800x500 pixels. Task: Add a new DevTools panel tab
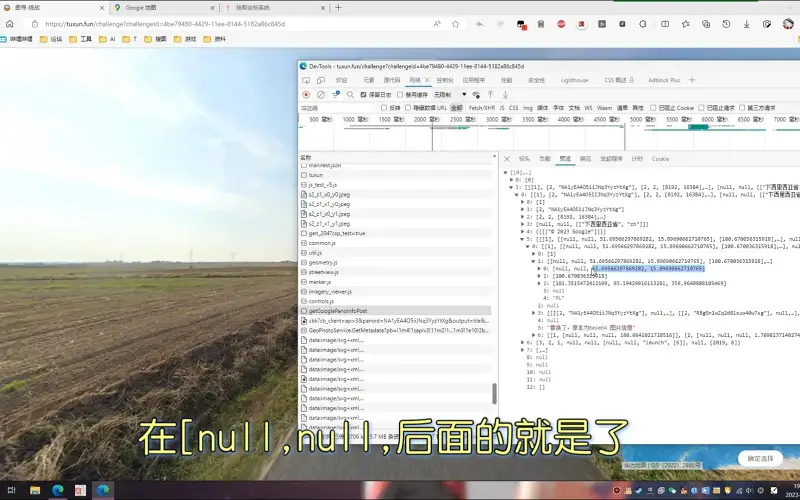click(x=693, y=79)
